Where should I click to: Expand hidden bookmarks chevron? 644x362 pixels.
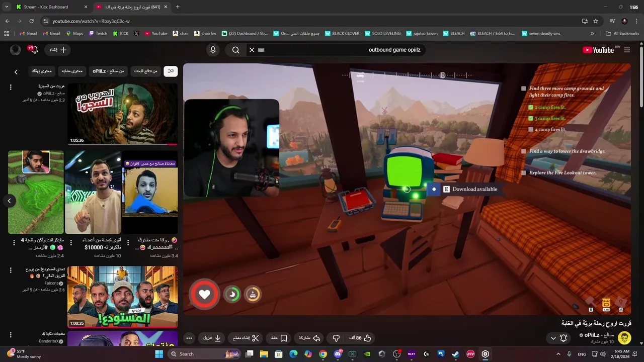(x=592, y=34)
